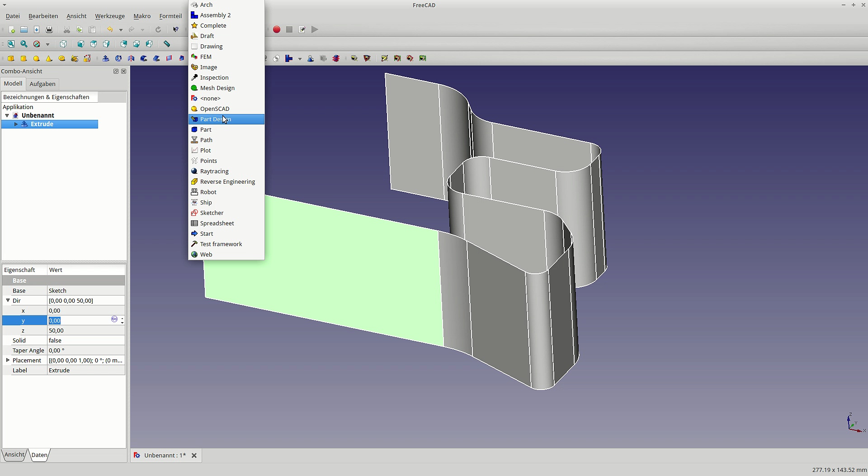Open the undo history dropdown arrow
Screen dimensions: 868x476
click(x=121, y=30)
